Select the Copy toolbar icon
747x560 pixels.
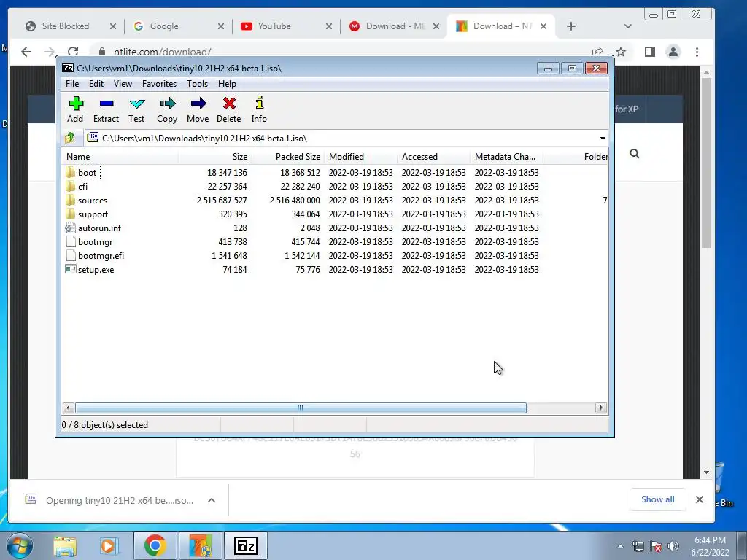167,104
